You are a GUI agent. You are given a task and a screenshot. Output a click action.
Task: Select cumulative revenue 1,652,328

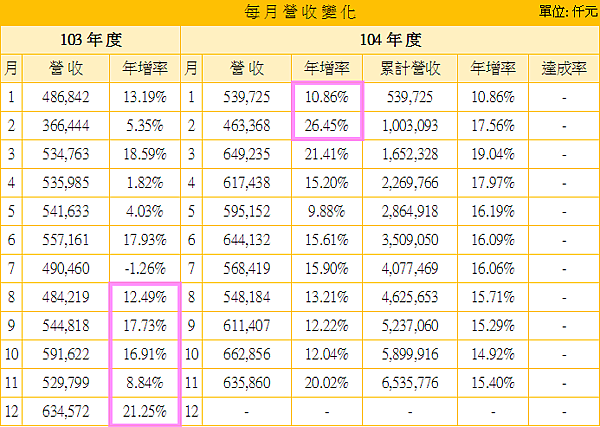pyautogui.click(x=410, y=154)
